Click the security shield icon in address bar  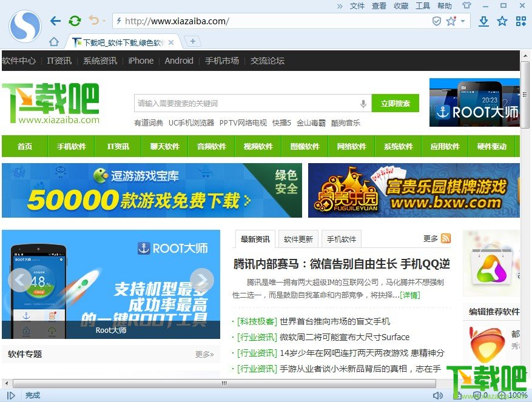pyautogui.click(x=436, y=21)
